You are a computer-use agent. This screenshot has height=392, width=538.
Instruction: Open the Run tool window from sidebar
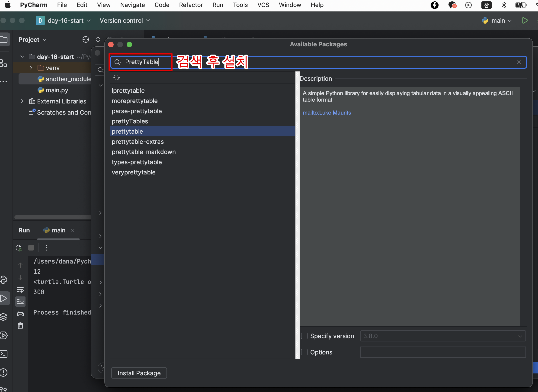click(x=3, y=298)
